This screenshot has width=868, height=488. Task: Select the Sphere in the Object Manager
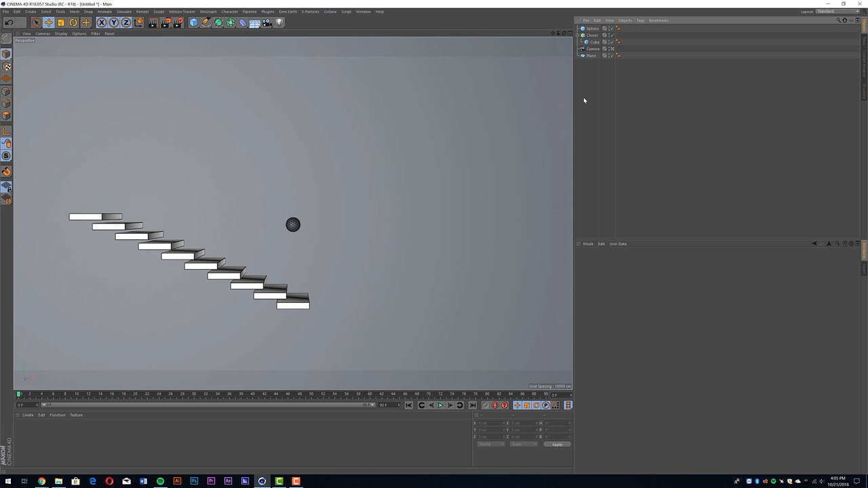592,28
